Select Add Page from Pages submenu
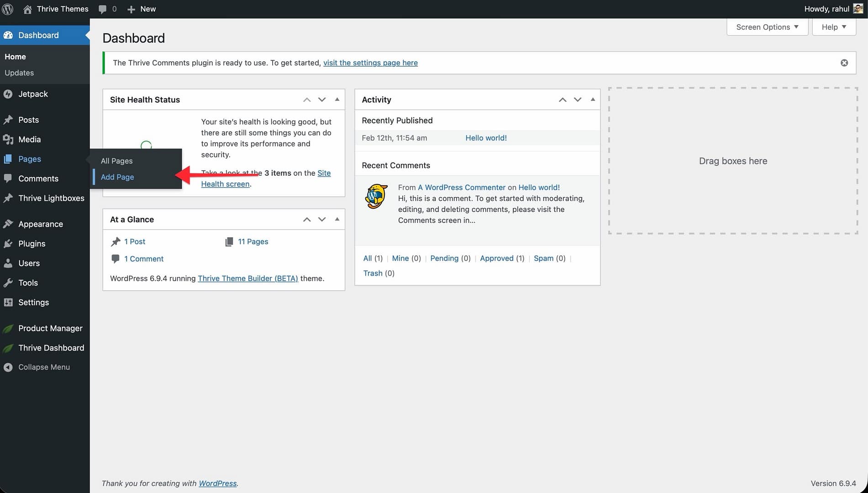This screenshot has width=868, height=493. [117, 177]
